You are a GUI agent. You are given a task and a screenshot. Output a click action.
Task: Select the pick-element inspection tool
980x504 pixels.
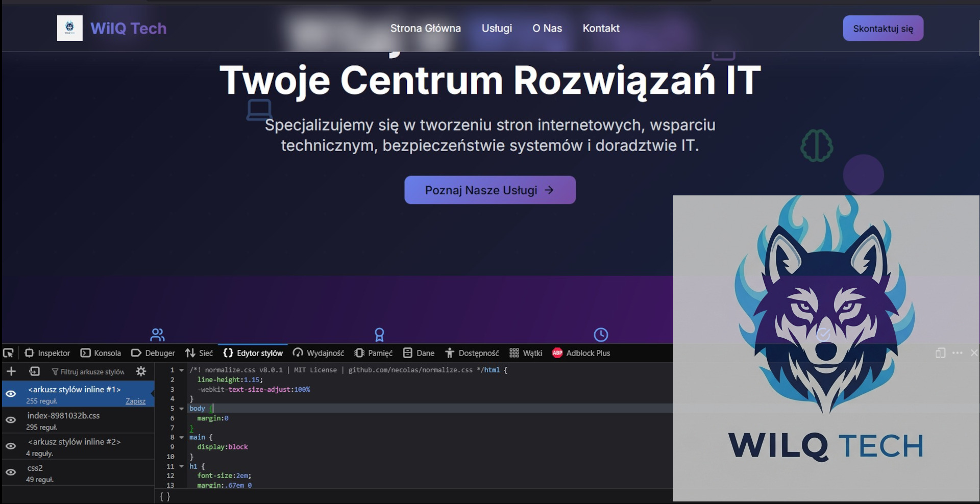click(x=9, y=352)
